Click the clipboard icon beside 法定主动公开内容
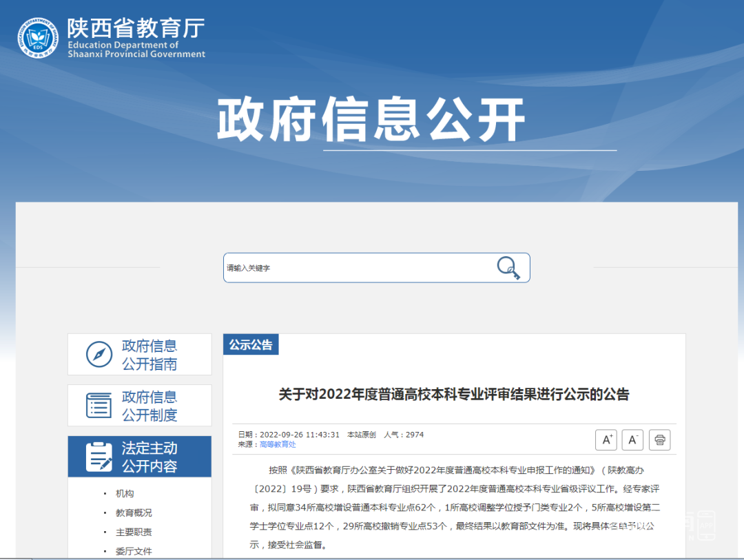The height and width of the screenshot is (560, 744). click(99, 457)
